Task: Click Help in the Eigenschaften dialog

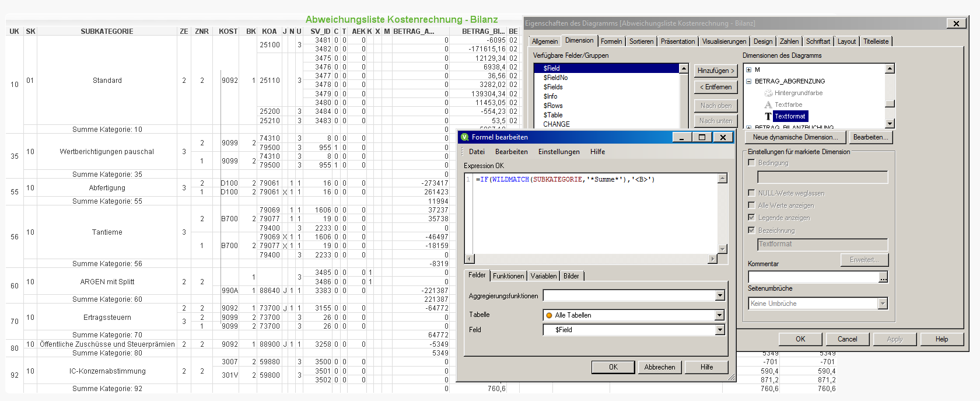Action: click(x=942, y=339)
